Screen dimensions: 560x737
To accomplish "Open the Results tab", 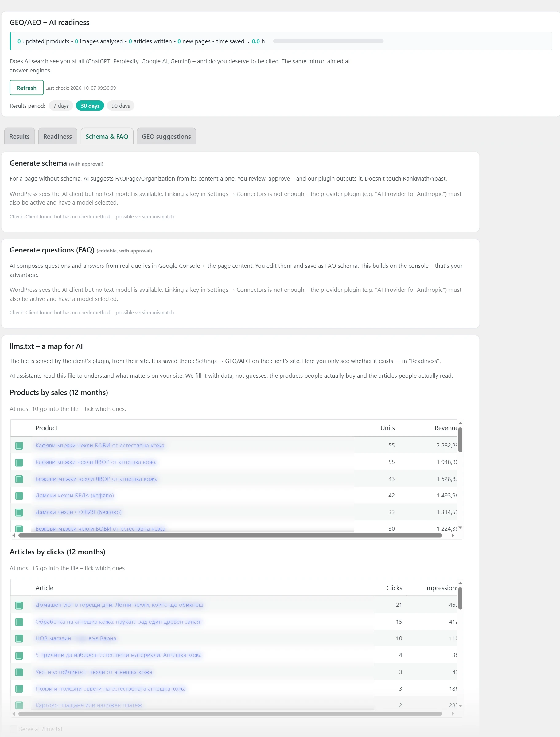I will 19,136.
